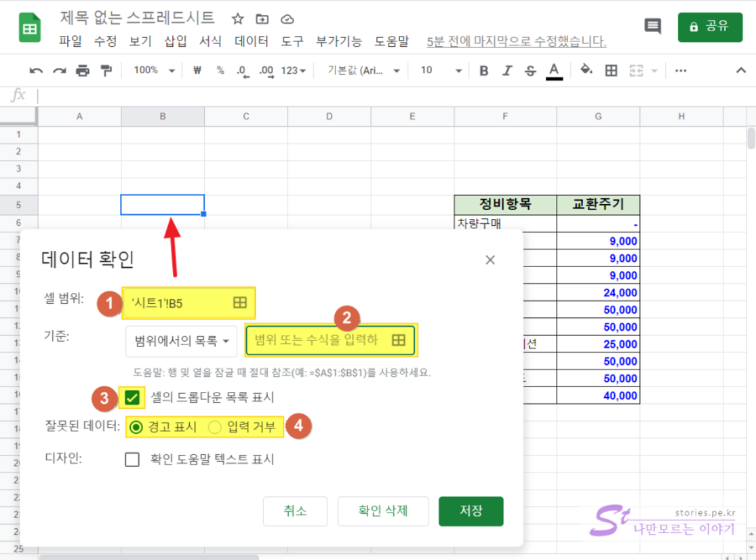The width and height of the screenshot is (756, 560).
Task: Click the 취소 button
Action: tap(296, 511)
